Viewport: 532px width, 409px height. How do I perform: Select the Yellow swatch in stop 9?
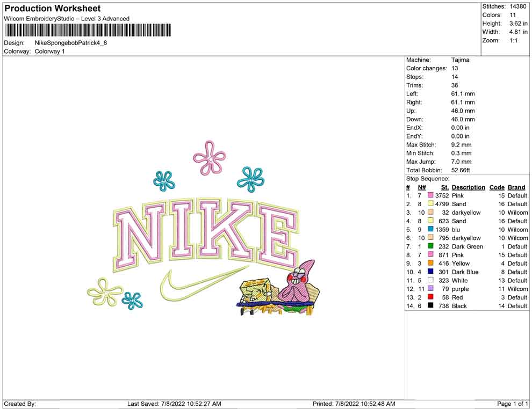pyautogui.click(x=430, y=263)
